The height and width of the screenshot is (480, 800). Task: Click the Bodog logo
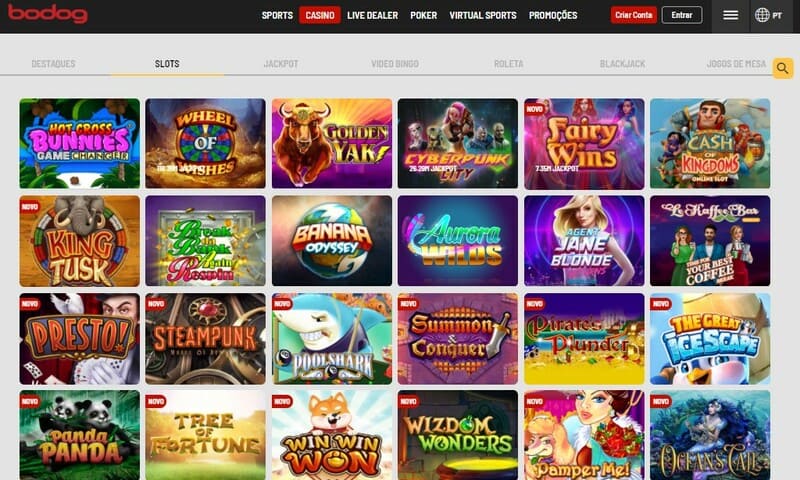pos(47,14)
